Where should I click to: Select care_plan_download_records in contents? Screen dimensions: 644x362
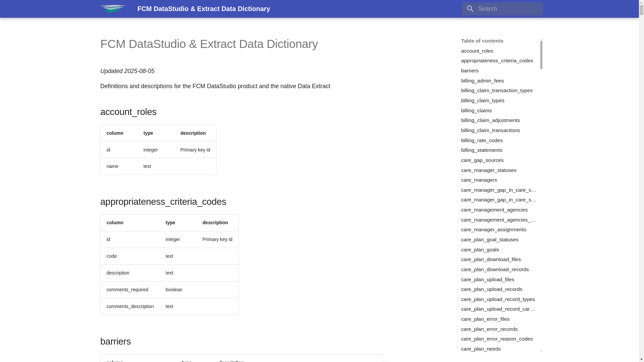495,269
